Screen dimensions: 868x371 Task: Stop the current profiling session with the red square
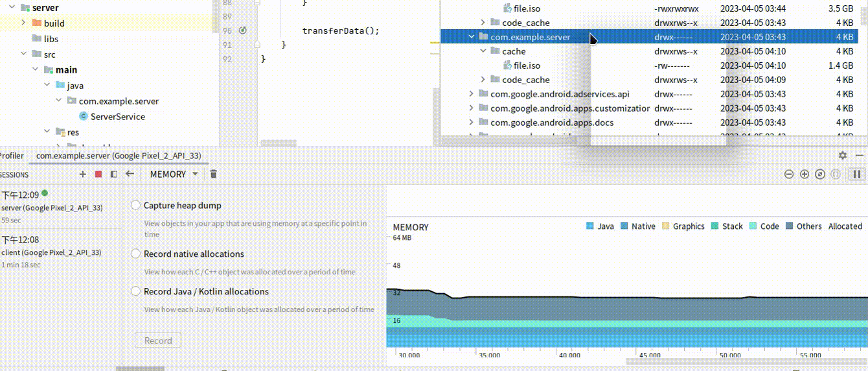(x=98, y=174)
